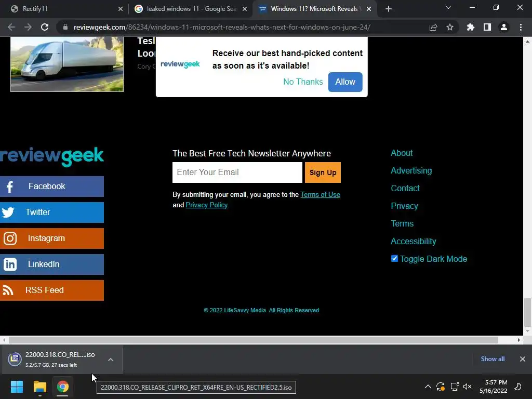Close the Google Search tab
The width and height of the screenshot is (532, 399).
pos(245,9)
